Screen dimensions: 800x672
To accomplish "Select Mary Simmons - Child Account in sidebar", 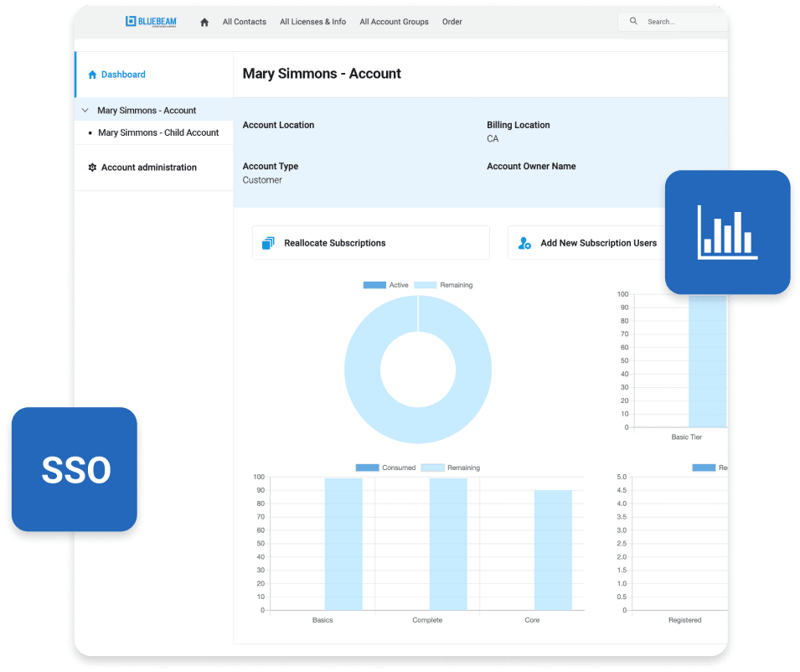I will tap(158, 132).
